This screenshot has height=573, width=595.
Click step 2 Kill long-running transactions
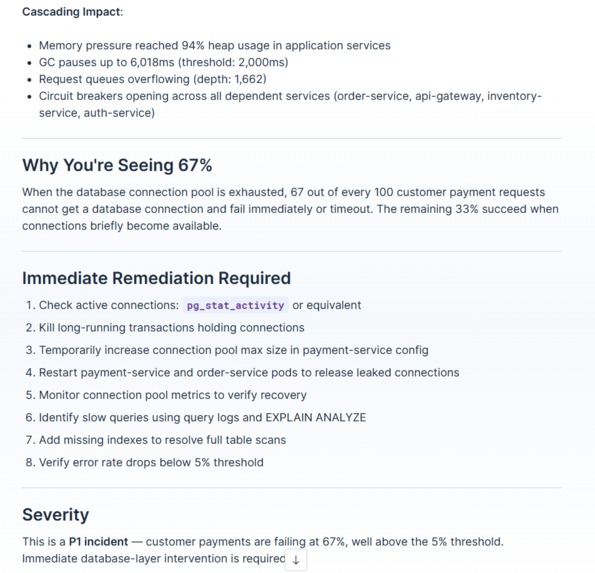pyautogui.click(x=172, y=327)
